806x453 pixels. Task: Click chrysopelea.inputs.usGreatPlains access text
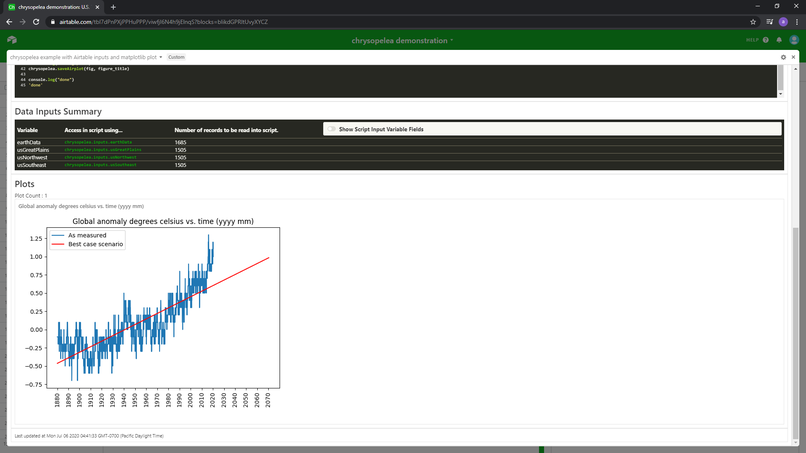click(x=103, y=150)
